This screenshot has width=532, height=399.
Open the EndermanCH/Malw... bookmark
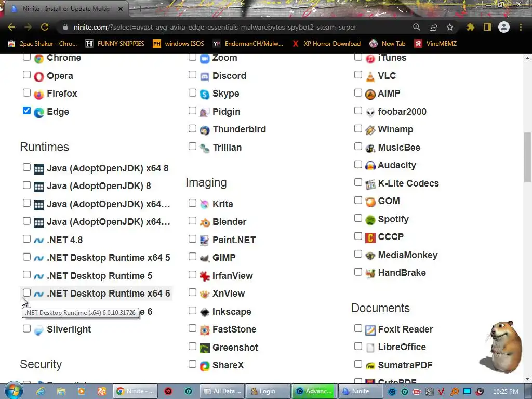pos(248,44)
